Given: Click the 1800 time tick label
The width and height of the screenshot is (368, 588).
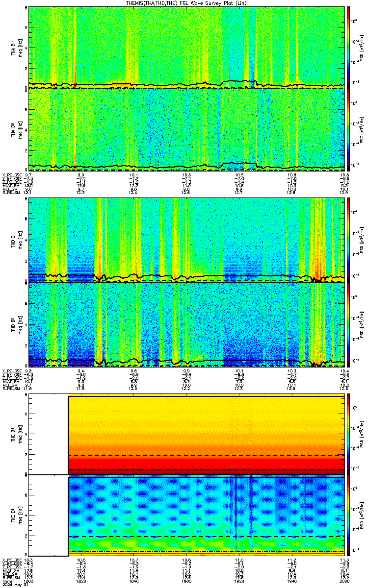Looking at the screenshot, I should coord(29,581).
